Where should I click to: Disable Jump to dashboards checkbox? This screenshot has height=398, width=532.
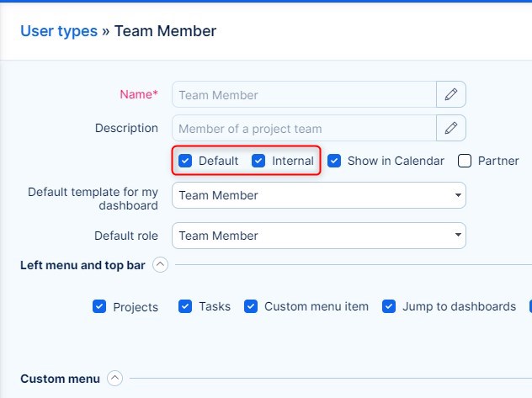[389, 307]
